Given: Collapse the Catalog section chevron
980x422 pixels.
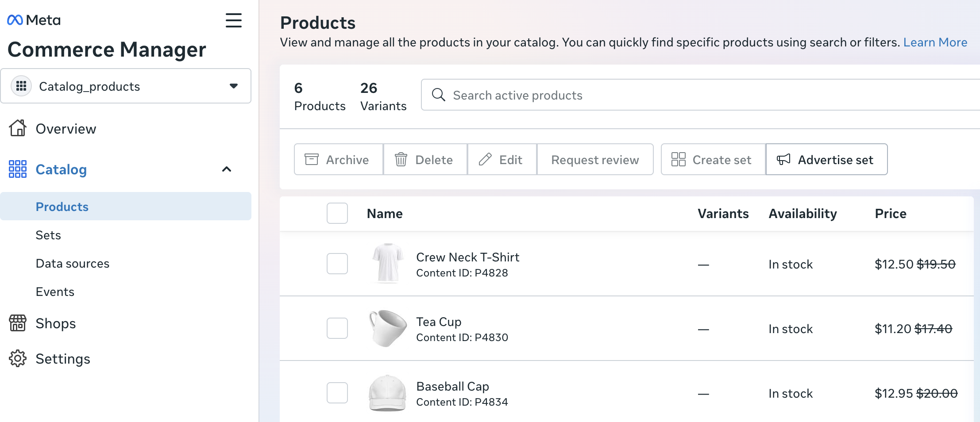Looking at the screenshot, I should click(227, 169).
